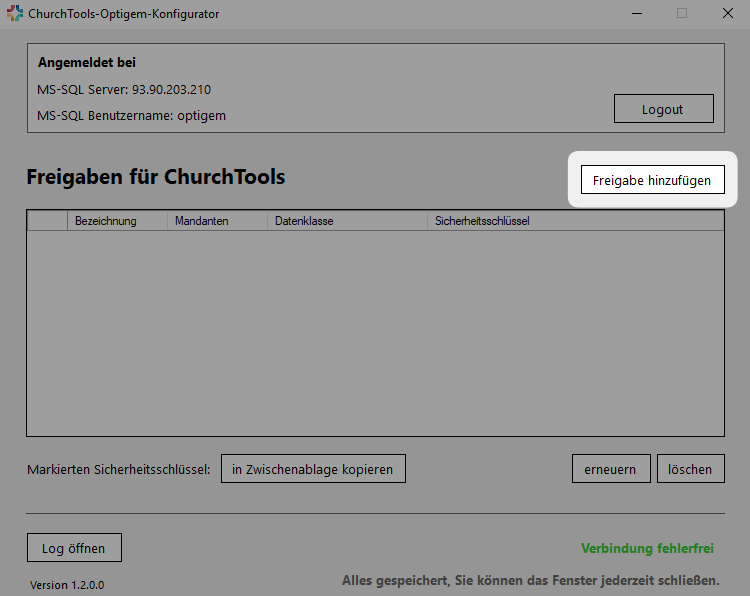Sort by the Bezeichnung column header
The height and width of the screenshot is (596, 750).
click(117, 221)
